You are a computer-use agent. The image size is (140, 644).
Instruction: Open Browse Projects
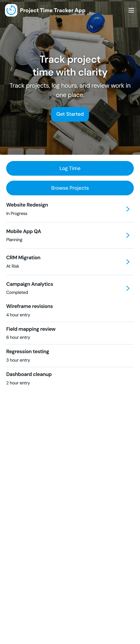point(70,188)
